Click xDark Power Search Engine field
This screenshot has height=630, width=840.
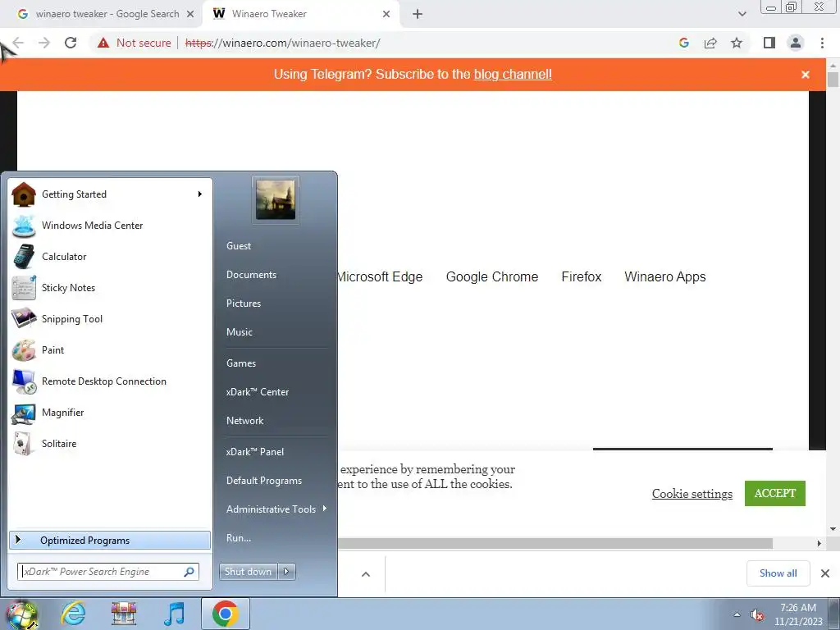pos(108,572)
